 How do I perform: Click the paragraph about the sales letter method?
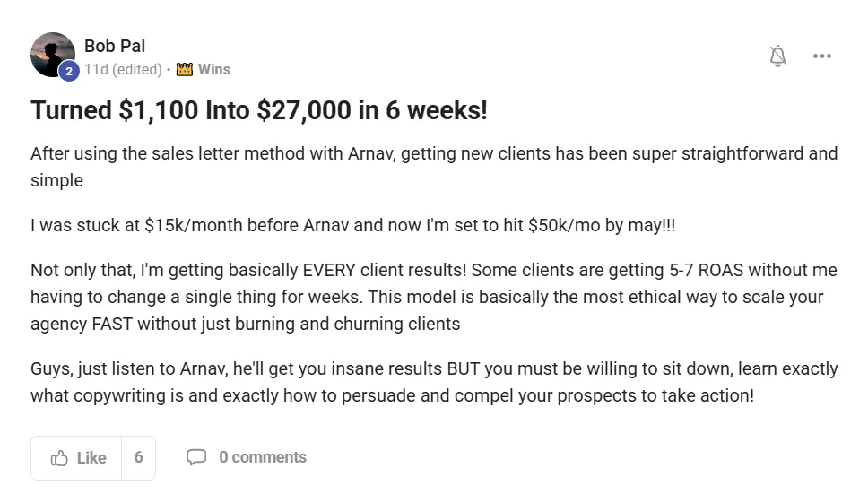pos(434,153)
